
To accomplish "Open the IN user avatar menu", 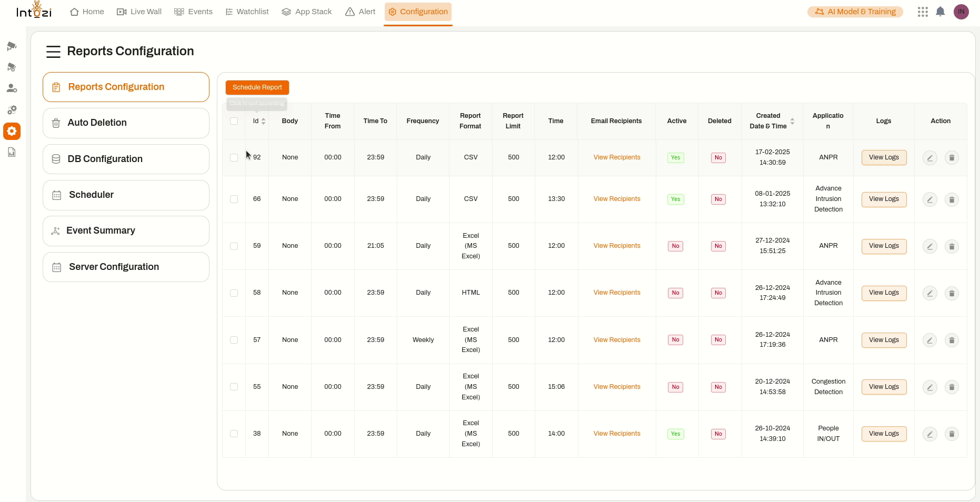I will (x=962, y=12).
